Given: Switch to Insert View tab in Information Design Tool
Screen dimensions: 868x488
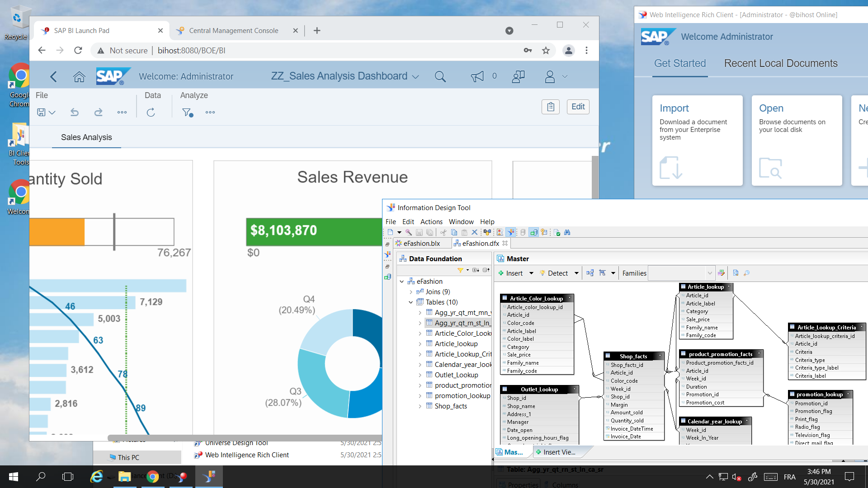Looking at the screenshot, I should coord(554,452).
